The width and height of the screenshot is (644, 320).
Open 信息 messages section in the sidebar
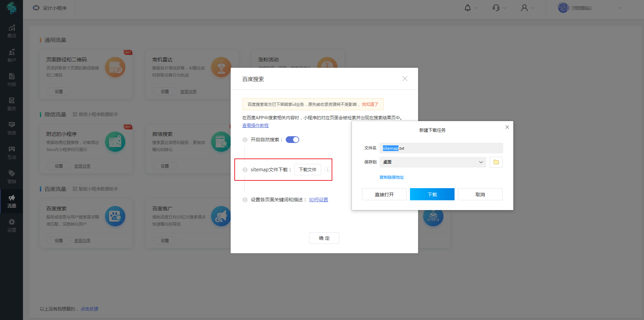[x=11, y=128]
